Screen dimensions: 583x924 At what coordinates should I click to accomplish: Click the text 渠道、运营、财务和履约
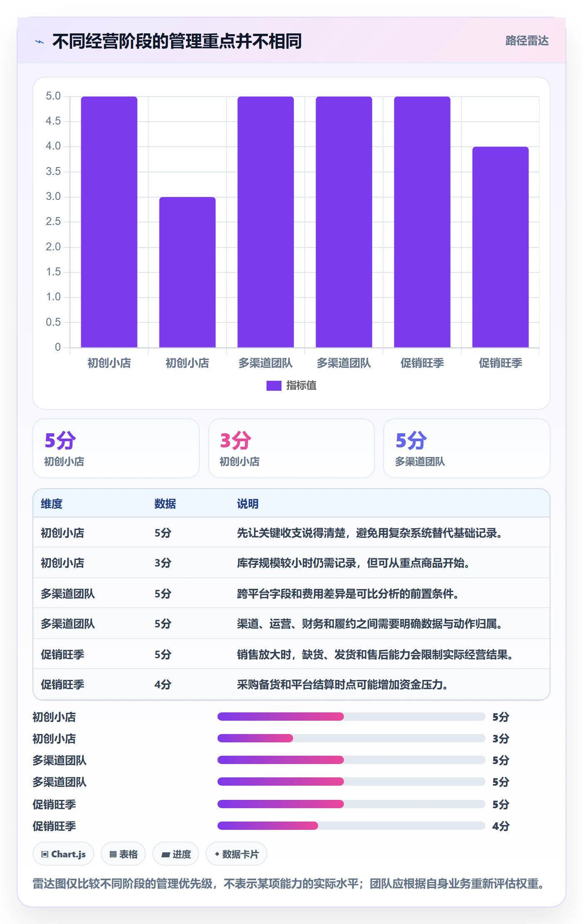tap(296, 624)
